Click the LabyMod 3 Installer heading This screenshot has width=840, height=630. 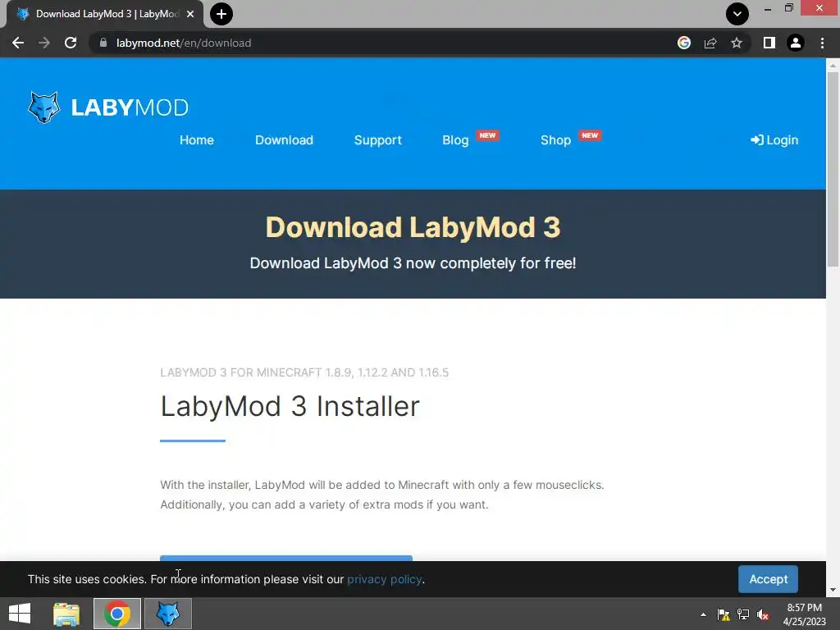[290, 406]
